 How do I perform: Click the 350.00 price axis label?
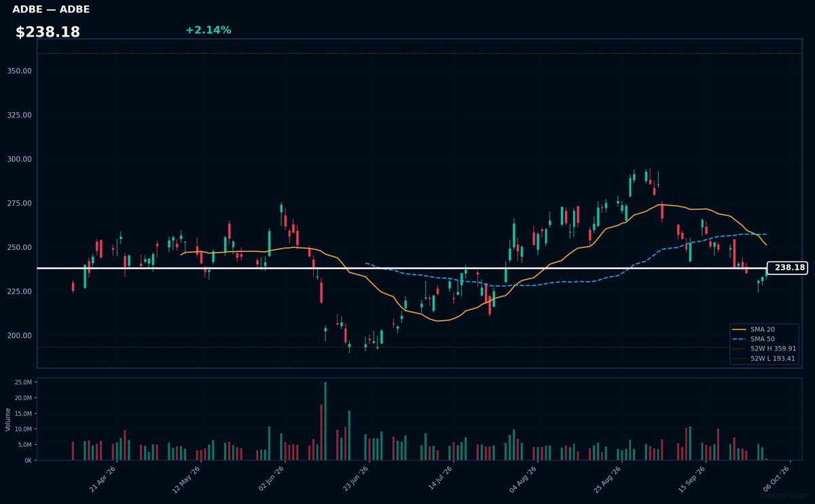(x=19, y=71)
